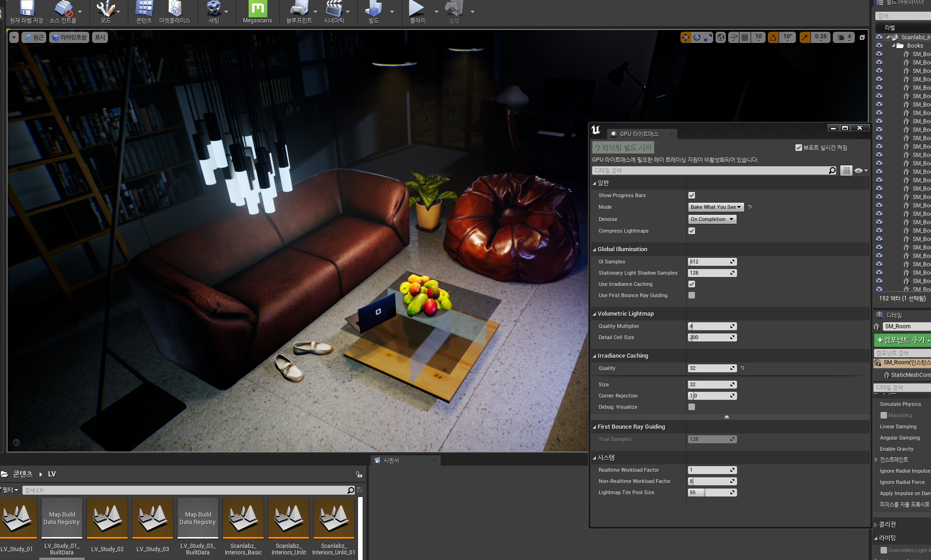The width and height of the screenshot is (931, 560).
Task: Toggle world/local coordinate globe icon
Action: 721,37
